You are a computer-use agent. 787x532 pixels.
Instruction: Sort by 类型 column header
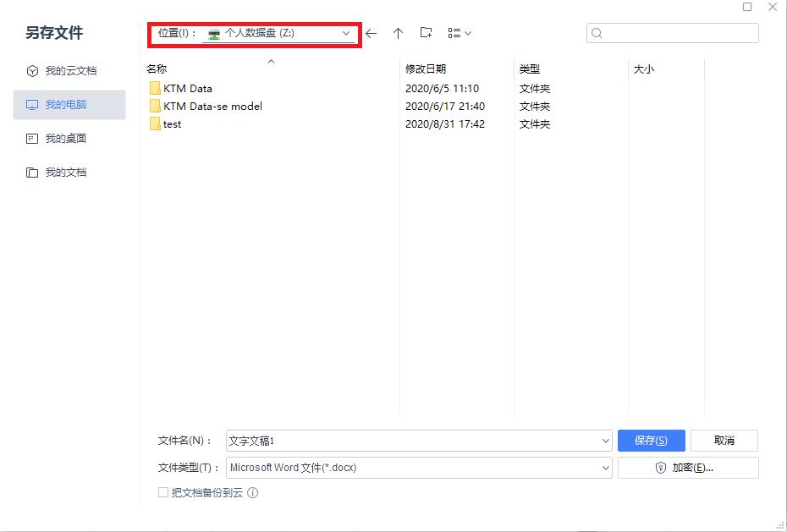(530, 69)
